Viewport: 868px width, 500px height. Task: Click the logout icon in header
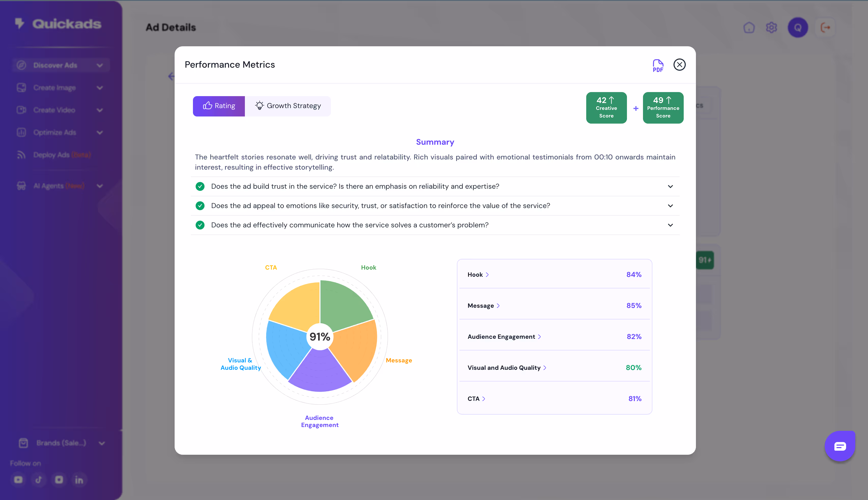point(825,27)
